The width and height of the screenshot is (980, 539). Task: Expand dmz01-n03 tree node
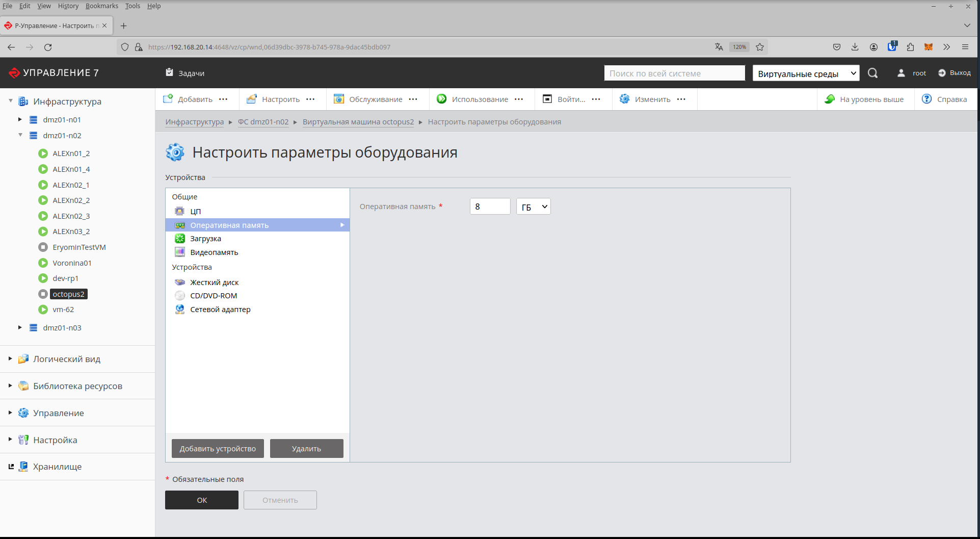click(x=20, y=327)
